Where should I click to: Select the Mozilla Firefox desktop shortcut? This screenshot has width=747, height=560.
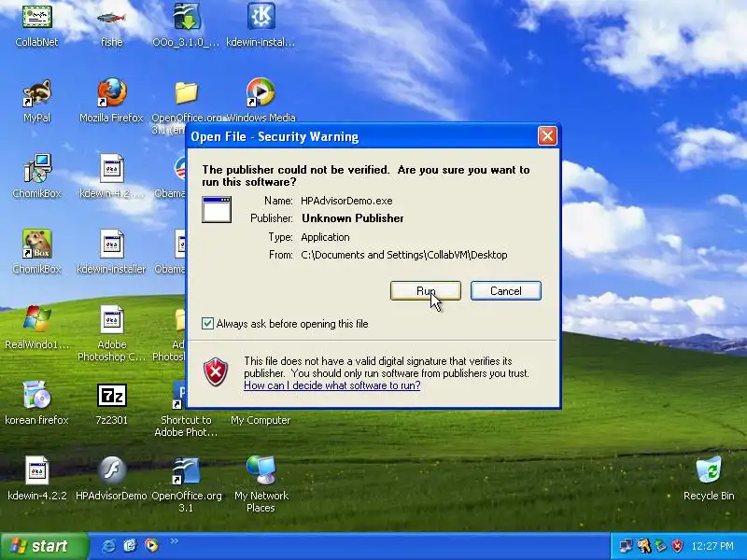tap(111, 92)
